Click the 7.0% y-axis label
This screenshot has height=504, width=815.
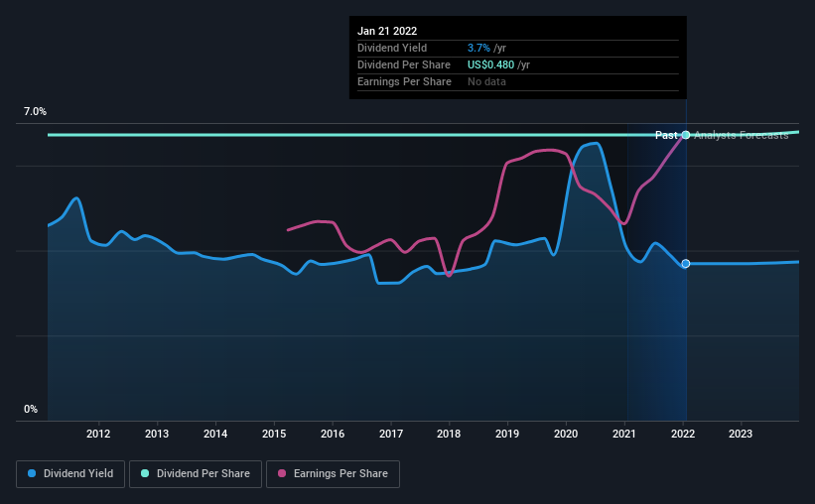click(x=35, y=112)
